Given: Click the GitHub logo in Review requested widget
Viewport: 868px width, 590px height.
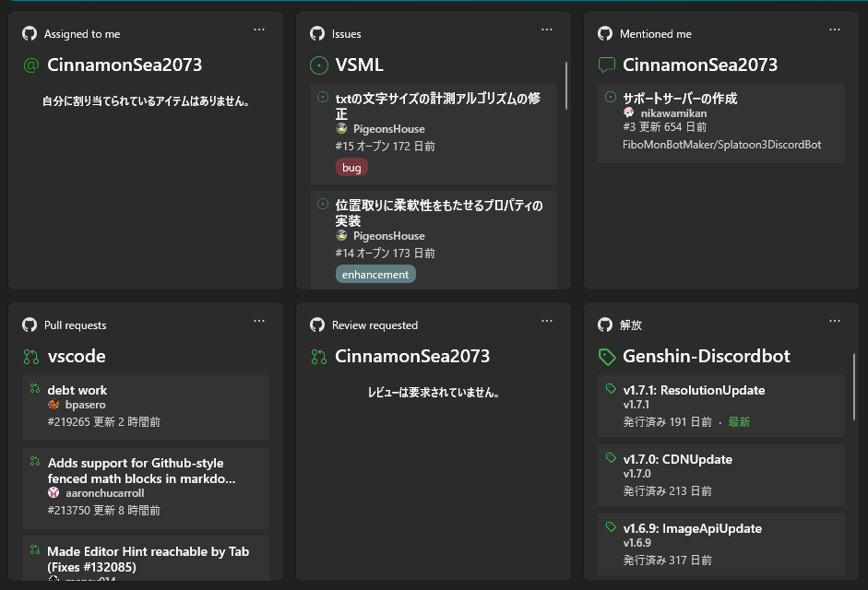Looking at the screenshot, I should (317, 324).
